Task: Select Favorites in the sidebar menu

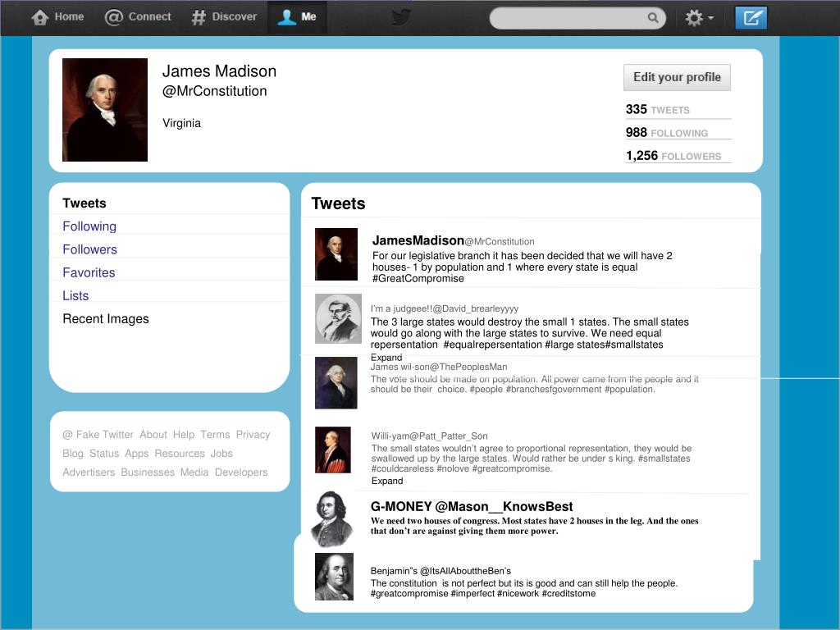Action: point(89,272)
